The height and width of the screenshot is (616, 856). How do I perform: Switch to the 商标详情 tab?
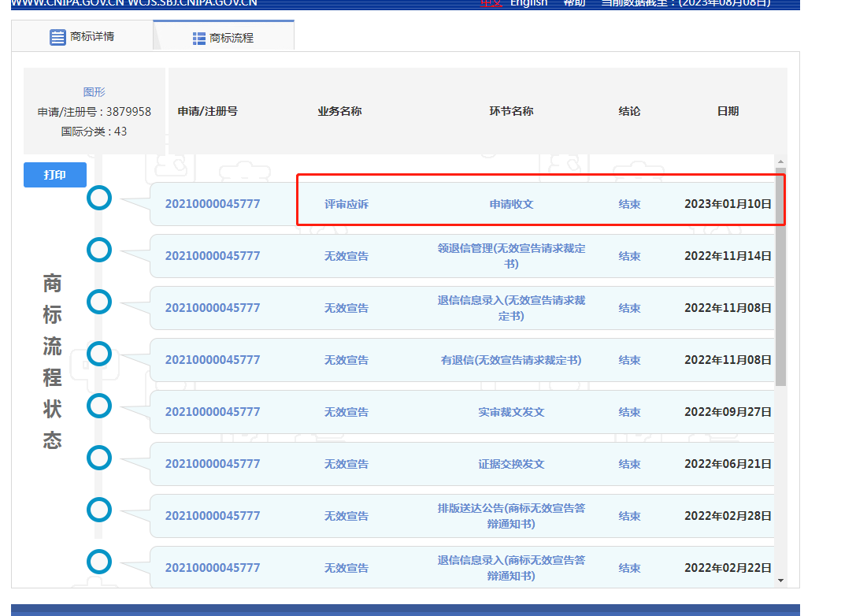[83, 36]
